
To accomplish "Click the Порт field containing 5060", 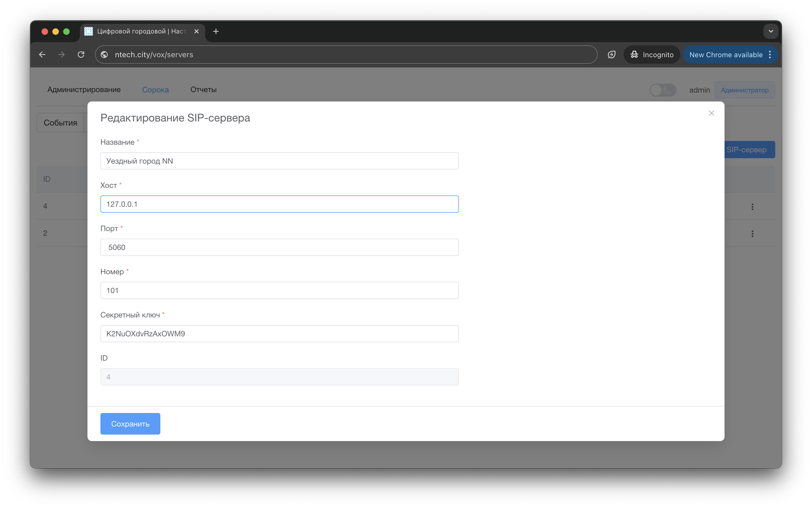I will (x=279, y=247).
